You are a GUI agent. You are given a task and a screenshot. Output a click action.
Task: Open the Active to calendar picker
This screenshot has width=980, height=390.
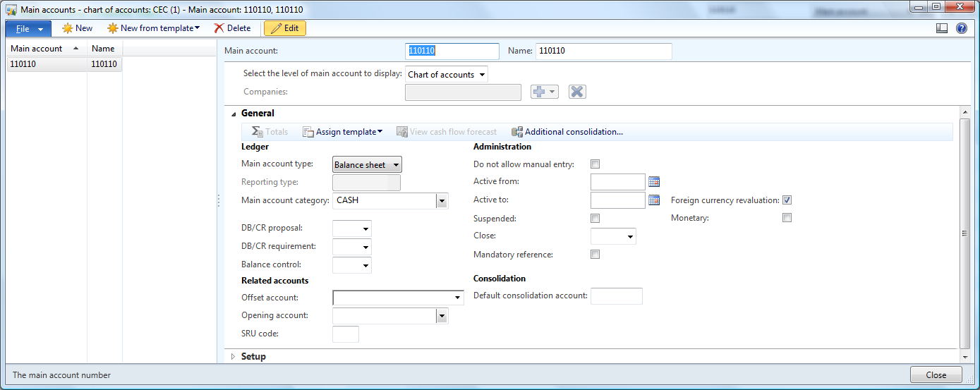653,200
